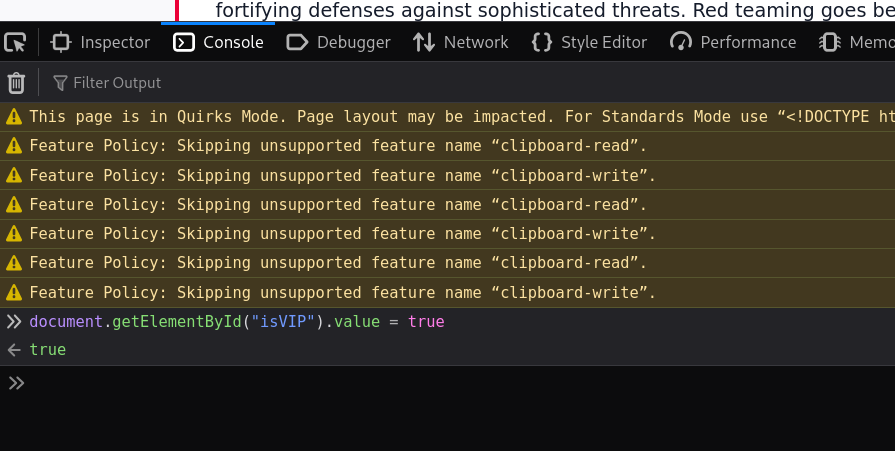Click the funnel icon in filter box
This screenshot has width=895, height=451.
tap(61, 83)
